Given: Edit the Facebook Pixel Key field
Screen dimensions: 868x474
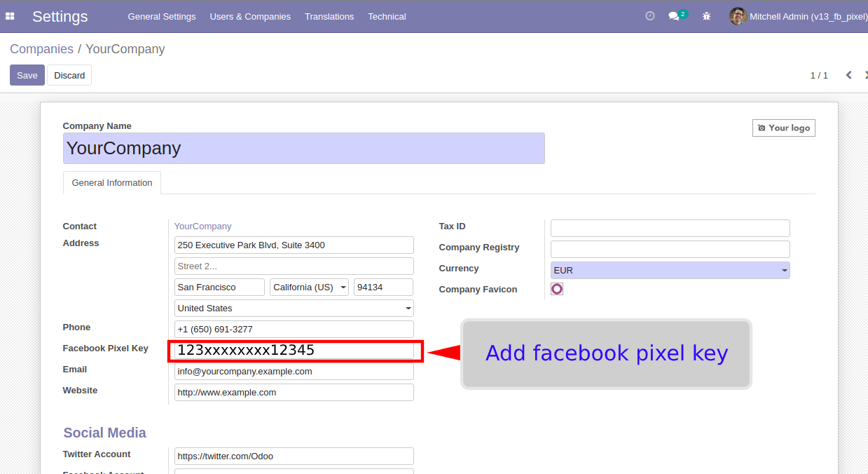Looking at the screenshot, I should click(x=294, y=351).
